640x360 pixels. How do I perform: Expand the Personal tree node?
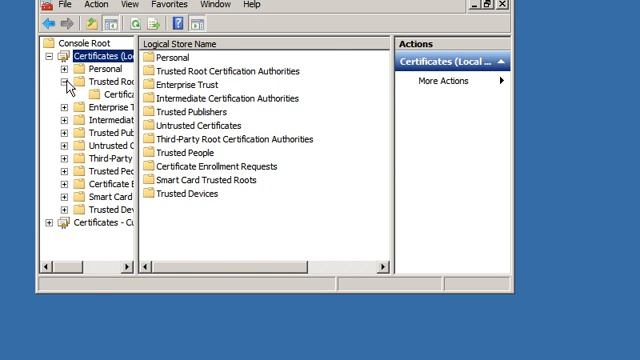(64, 69)
